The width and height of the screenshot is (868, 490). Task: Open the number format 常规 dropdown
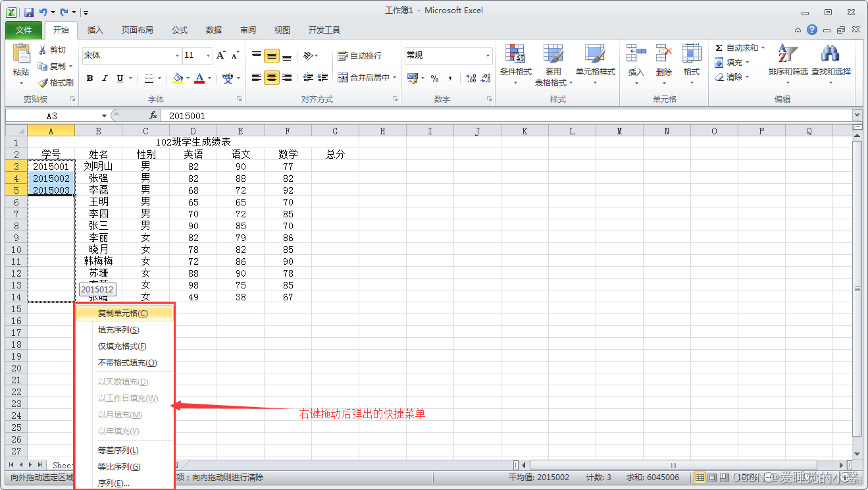(x=488, y=55)
